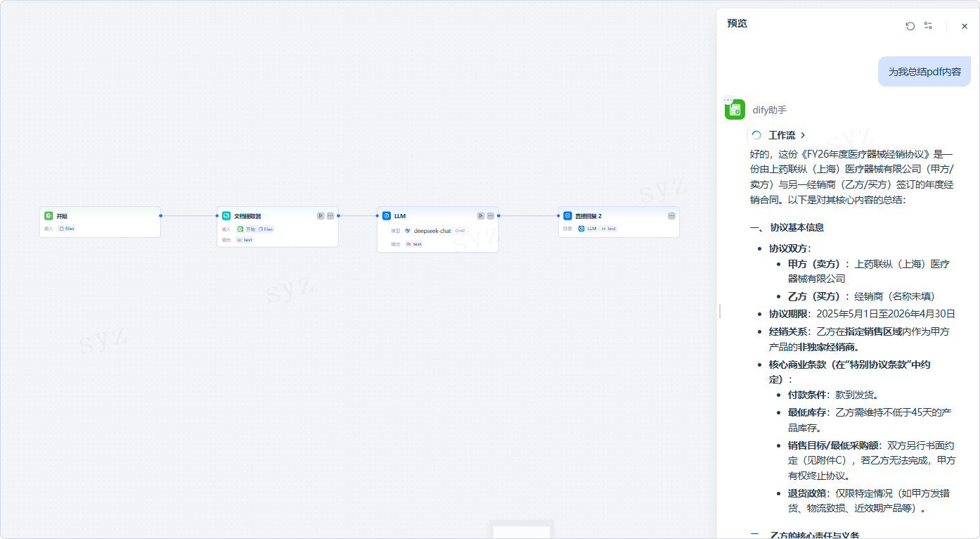Click the dify助手 green avatar icon

click(735, 110)
